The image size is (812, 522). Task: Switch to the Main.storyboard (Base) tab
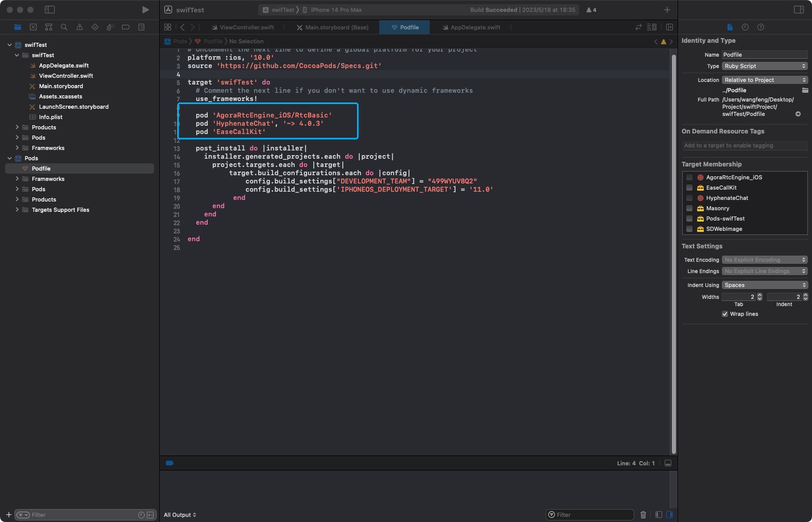tap(332, 27)
